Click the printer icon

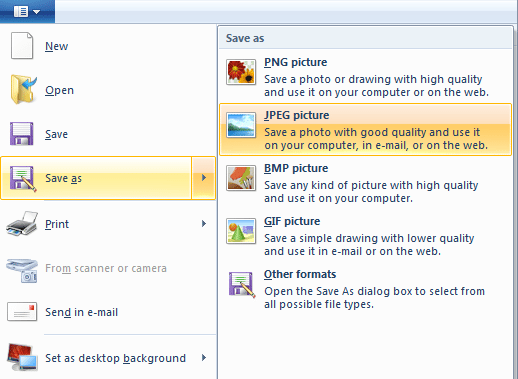click(x=22, y=223)
